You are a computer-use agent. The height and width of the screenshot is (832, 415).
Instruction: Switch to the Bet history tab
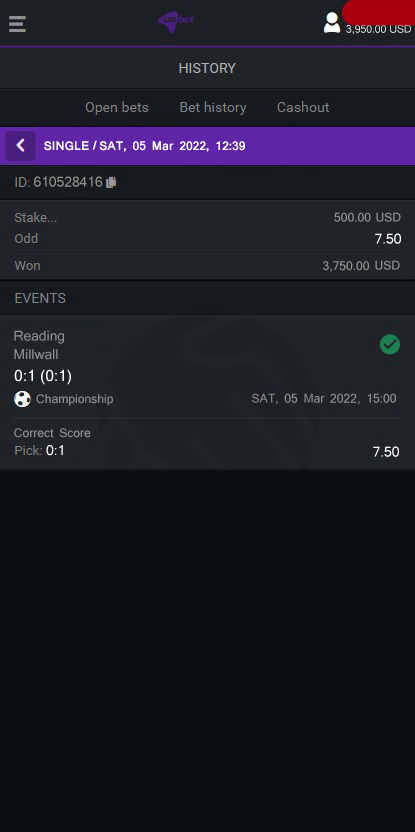click(x=213, y=107)
